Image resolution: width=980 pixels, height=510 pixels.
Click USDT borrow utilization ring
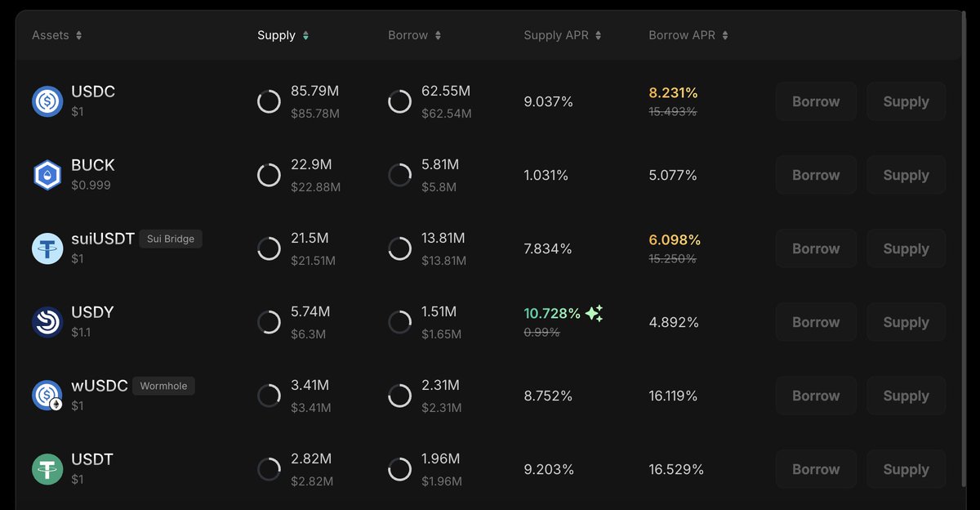click(399, 469)
